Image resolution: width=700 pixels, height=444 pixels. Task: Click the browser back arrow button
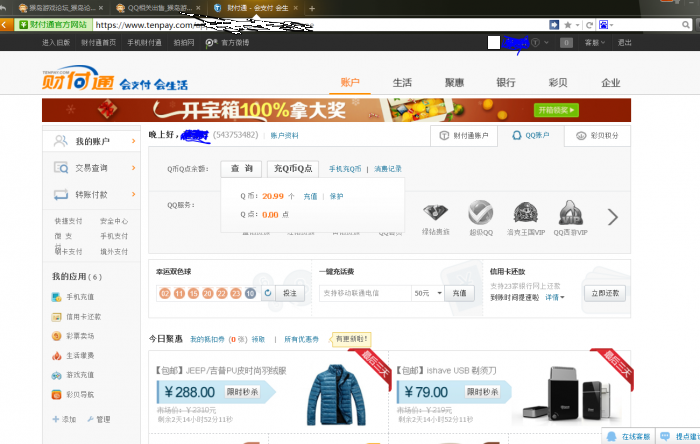(x=4, y=25)
